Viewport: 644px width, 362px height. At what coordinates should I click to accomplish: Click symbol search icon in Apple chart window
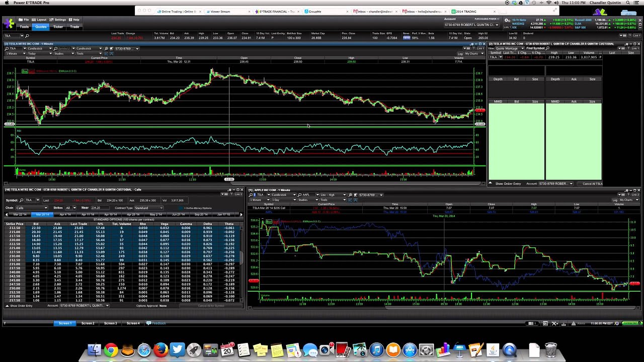pyautogui.click(x=251, y=195)
